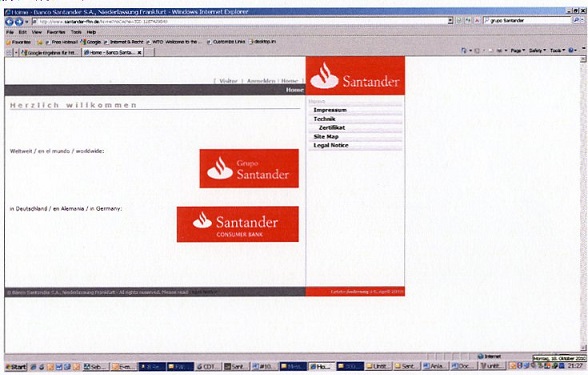The image size is (588, 375).
Task: Click the Santander Consumer Bank logo banner
Action: coord(238,224)
